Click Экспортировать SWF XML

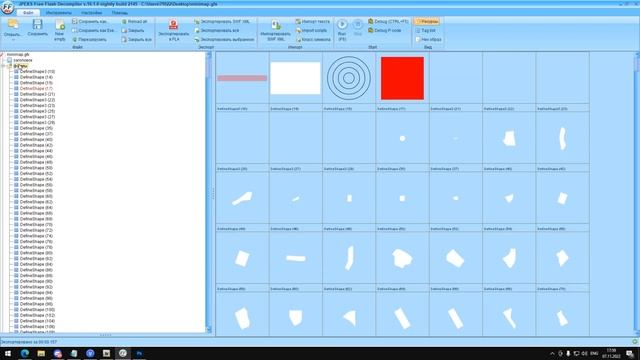[222, 21]
